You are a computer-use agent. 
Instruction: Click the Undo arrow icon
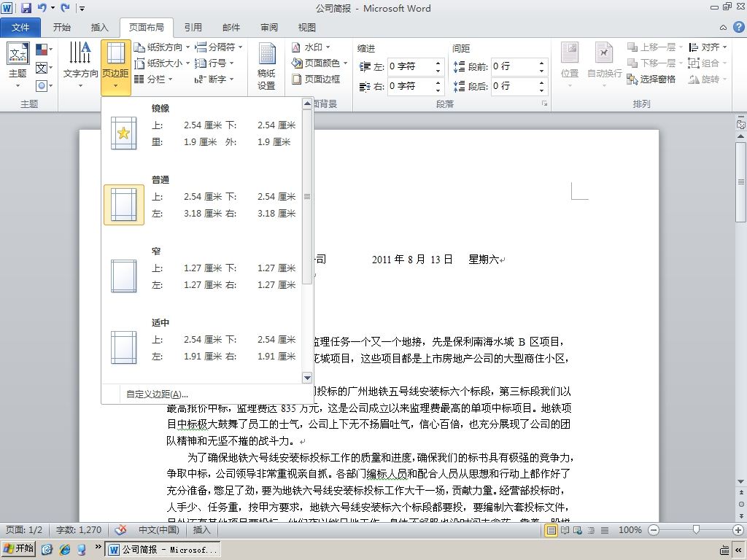[42, 7]
